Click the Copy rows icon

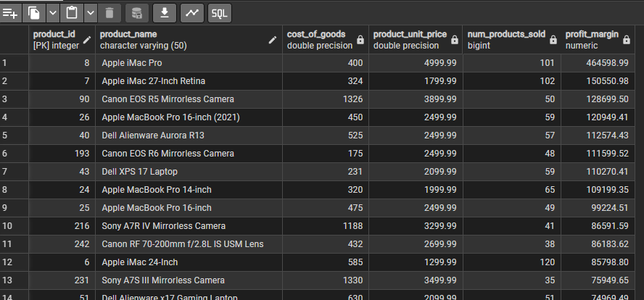(34, 13)
